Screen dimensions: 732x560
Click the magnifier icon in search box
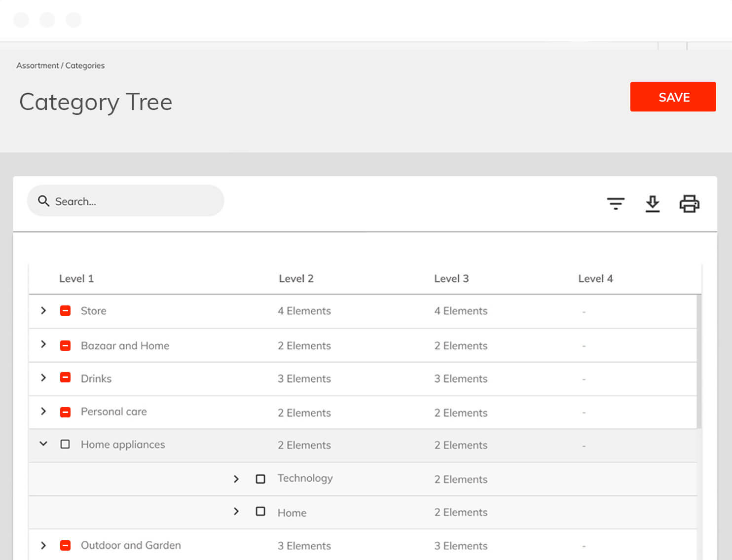43,201
